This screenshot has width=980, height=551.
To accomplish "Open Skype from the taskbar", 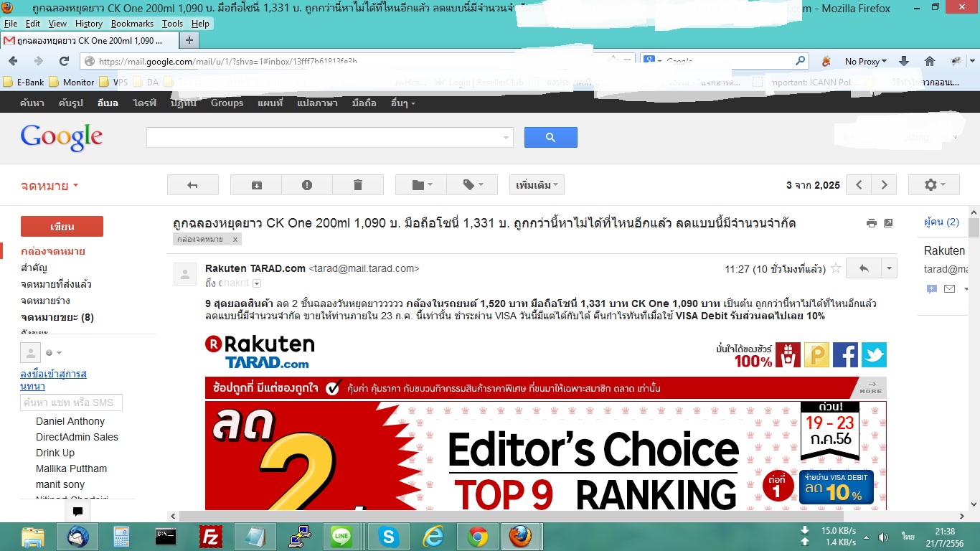I will (389, 537).
